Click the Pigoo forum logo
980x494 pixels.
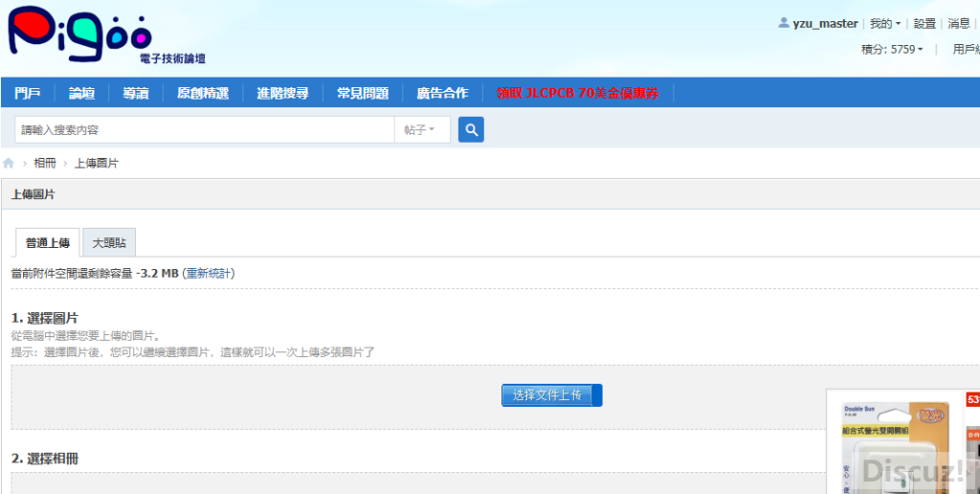106,35
